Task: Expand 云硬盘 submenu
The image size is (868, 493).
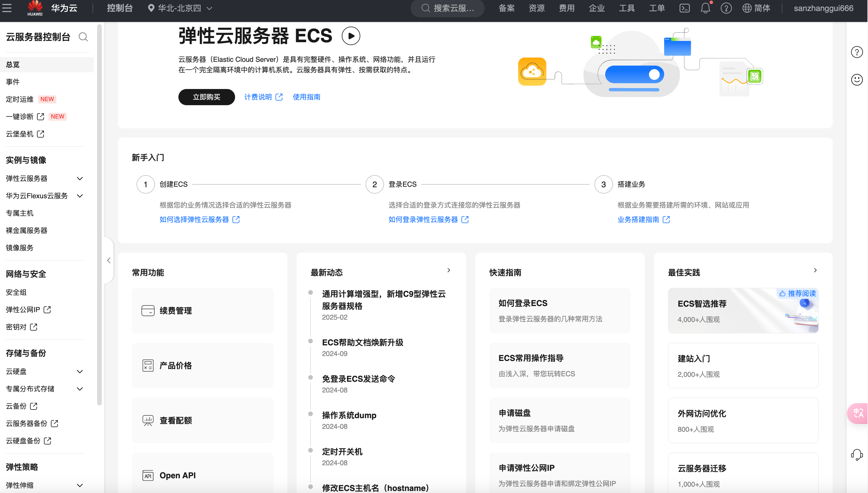Action: (80, 371)
